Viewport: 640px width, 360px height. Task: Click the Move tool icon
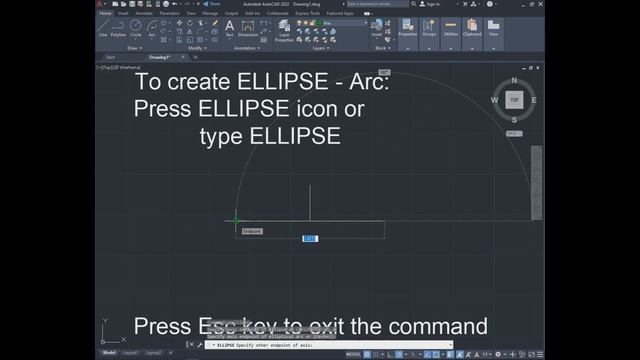(179, 23)
